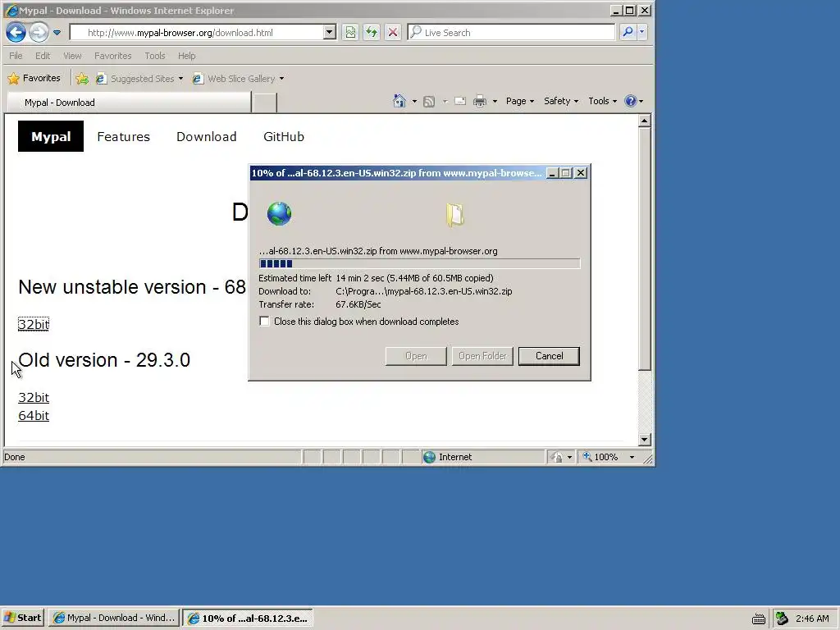This screenshot has height=630, width=840.
Task: Cancel the file download
Action: coord(549,356)
